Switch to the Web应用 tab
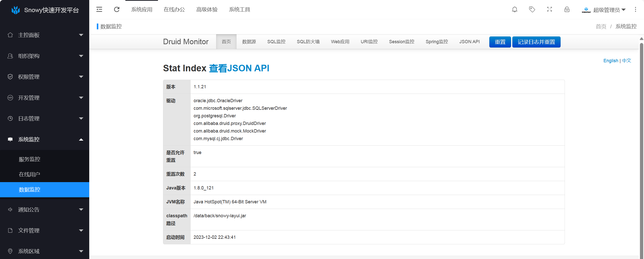 coord(340,42)
